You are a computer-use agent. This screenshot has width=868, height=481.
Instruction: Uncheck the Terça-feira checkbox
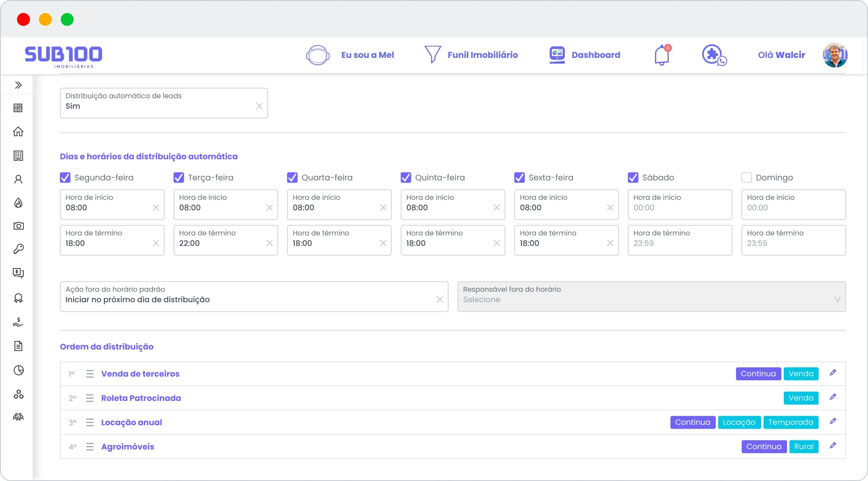click(179, 177)
